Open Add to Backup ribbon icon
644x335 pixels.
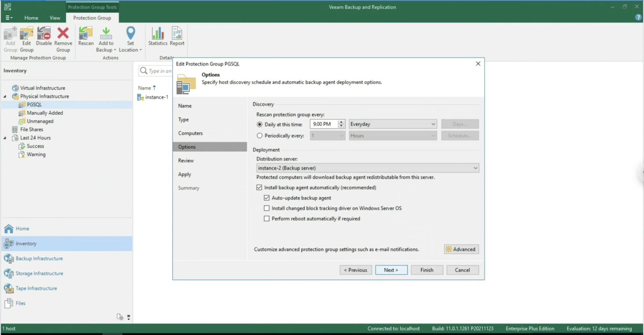106,39
